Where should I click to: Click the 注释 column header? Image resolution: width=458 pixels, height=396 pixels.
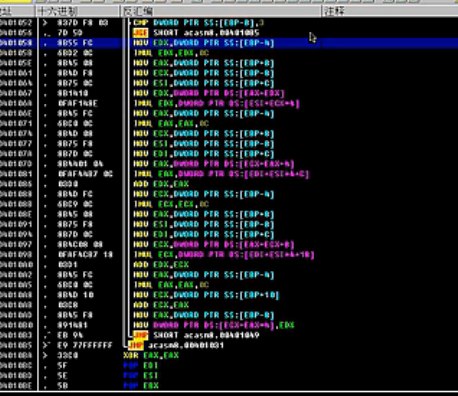(389, 12)
